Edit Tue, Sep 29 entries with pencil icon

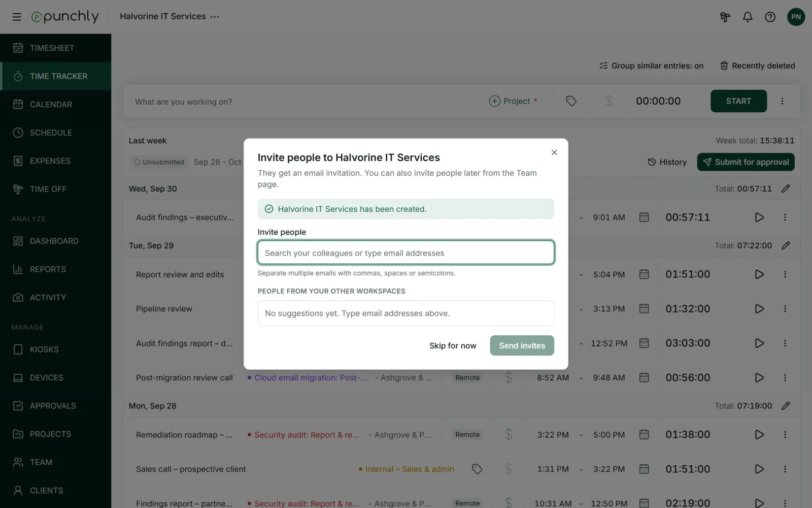pos(786,245)
